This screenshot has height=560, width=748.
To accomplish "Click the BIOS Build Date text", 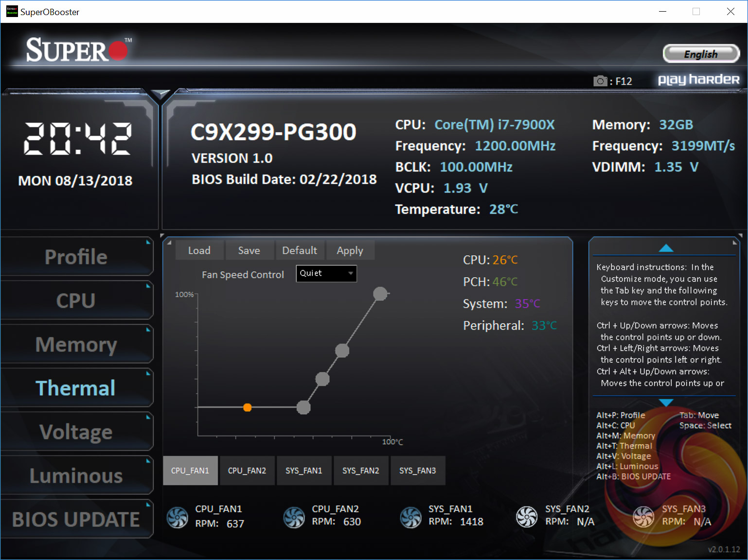I will [x=284, y=179].
